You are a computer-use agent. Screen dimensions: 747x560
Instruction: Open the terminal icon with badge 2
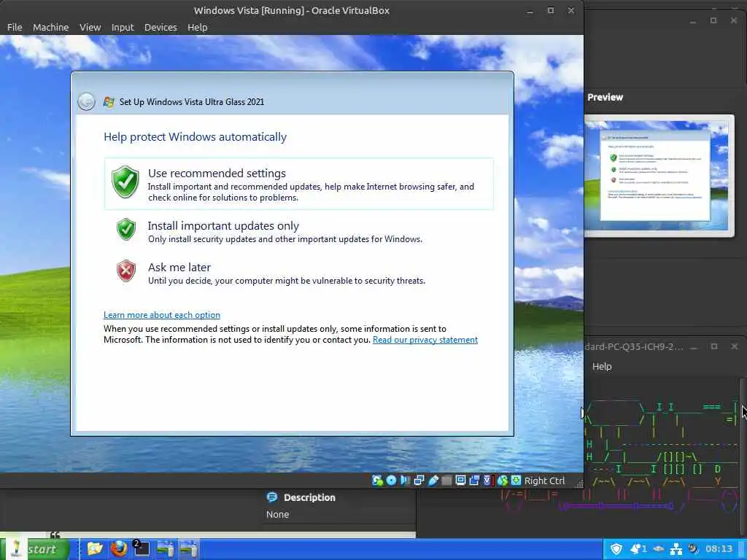[x=142, y=548]
